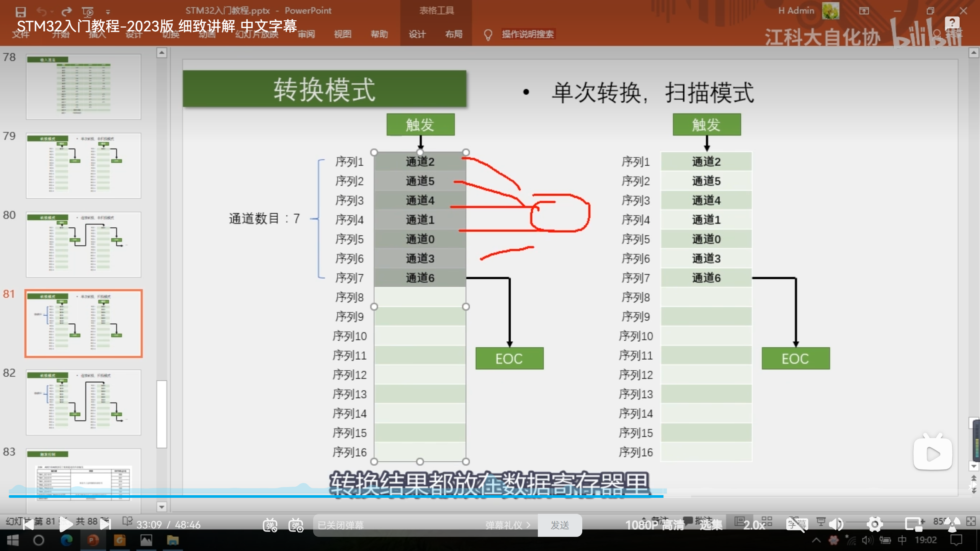Toggle the 字幕 subtitle button
980x551 pixels.
(797, 524)
